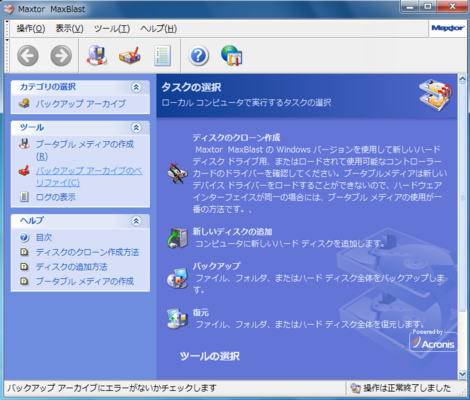Viewport: 470px width, 400px height.
Task: Click the Maxtor MaxBlast title bar app icon
Action: coord(9,9)
